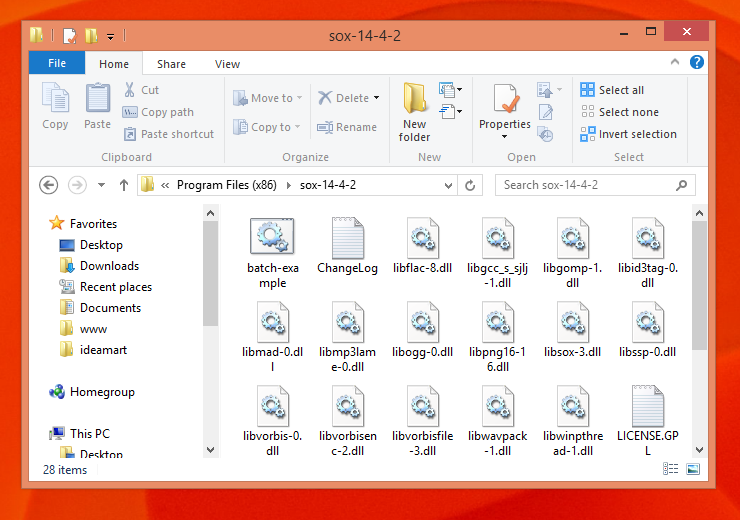Click Copy path in the ribbon

click(x=158, y=112)
